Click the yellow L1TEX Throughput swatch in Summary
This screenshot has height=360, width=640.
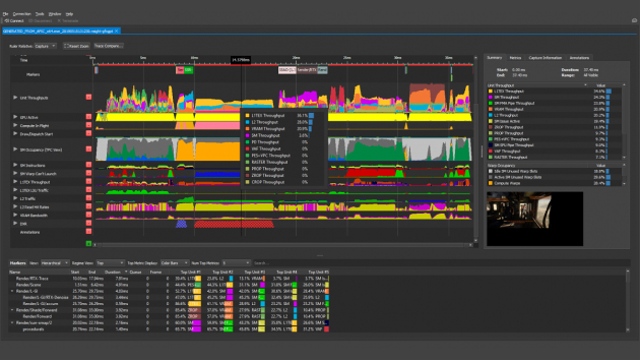pos(491,91)
